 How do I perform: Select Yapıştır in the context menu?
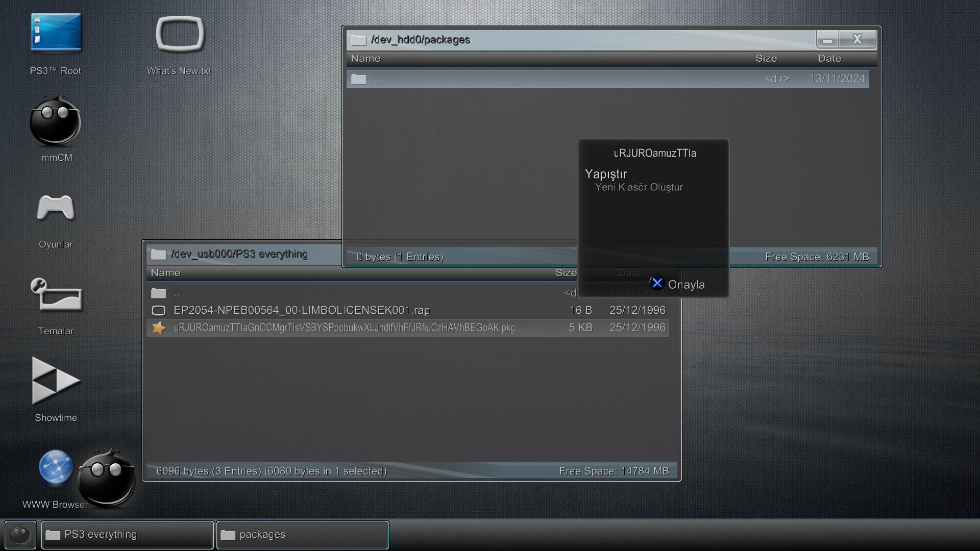(x=606, y=174)
